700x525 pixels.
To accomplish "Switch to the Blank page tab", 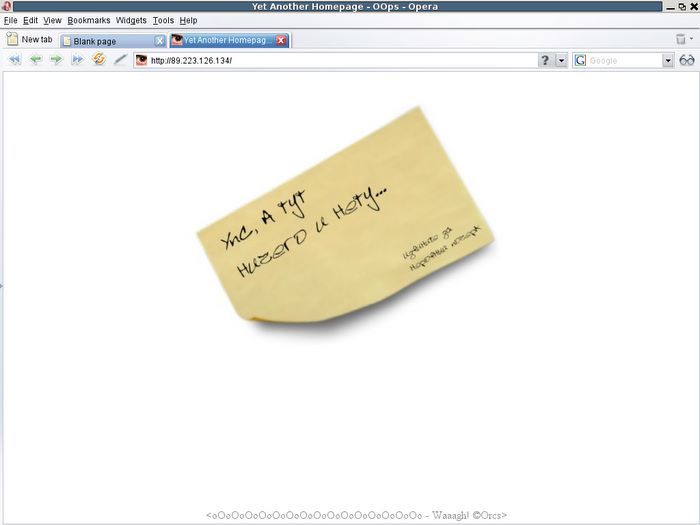I will (105, 41).
